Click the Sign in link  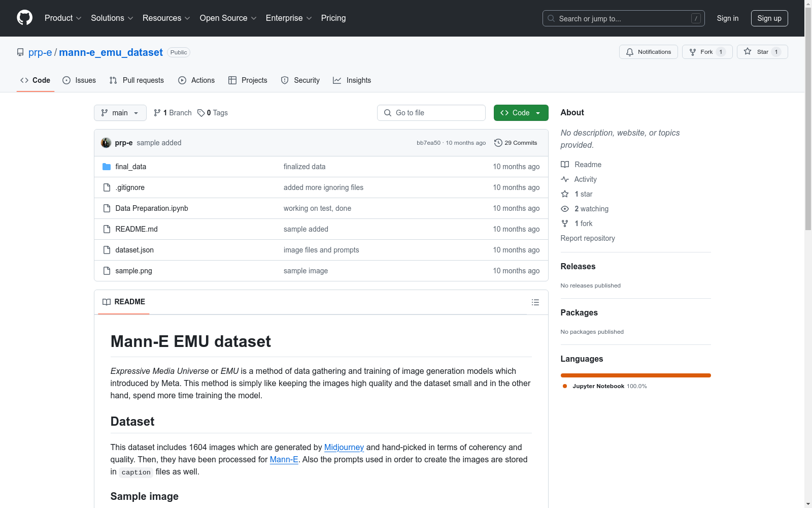[x=727, y=18]
